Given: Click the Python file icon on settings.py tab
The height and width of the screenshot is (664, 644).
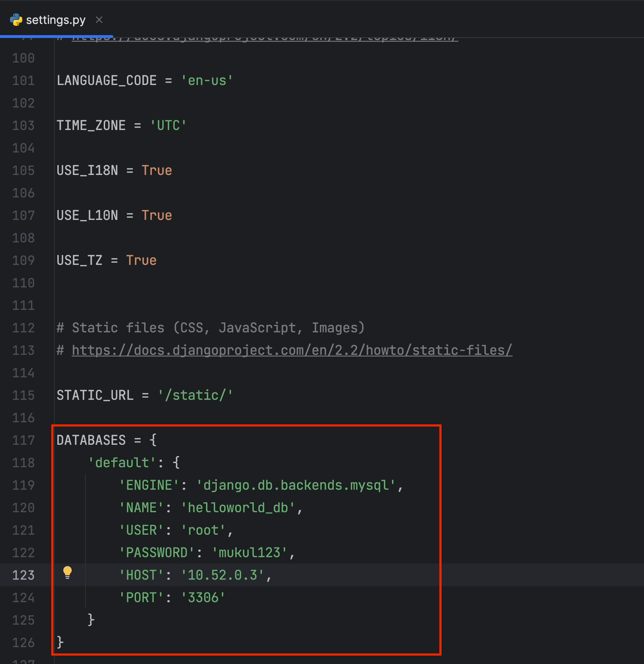Looking at the screenshot, I should (16, 20).
